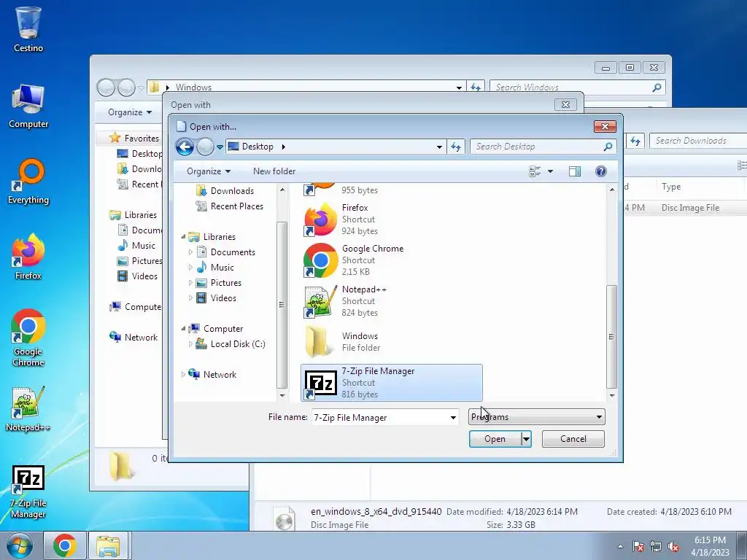Refresh the Desktop location in dialog
The image size is (747, 560).
tap(456, 147)
